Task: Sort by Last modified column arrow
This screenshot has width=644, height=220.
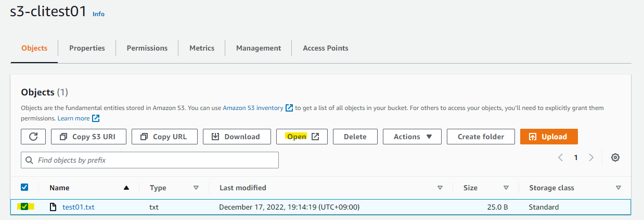Action: click(440, 188)
